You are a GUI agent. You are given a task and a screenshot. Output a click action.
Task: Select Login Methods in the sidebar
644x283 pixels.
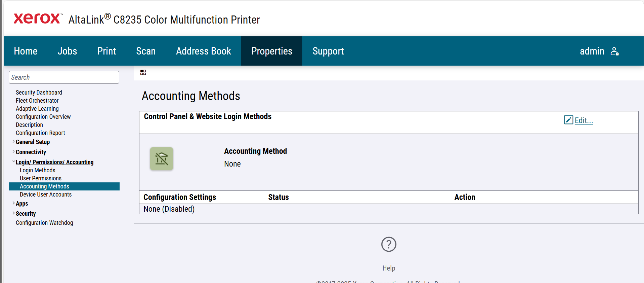[37, 170]
